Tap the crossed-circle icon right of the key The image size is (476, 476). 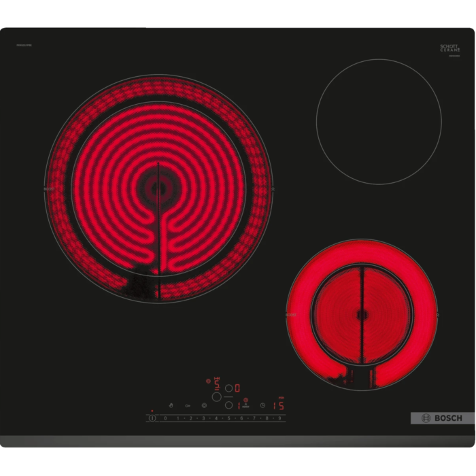[x=204, y=405]
